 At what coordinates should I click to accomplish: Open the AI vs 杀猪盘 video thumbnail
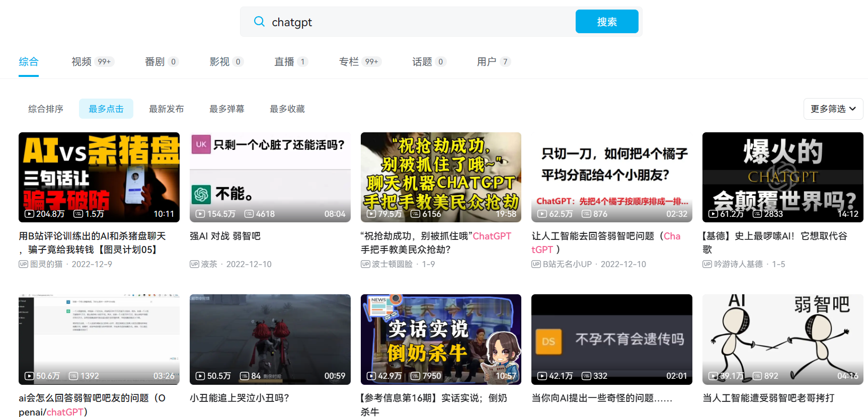tap(99, 177)
